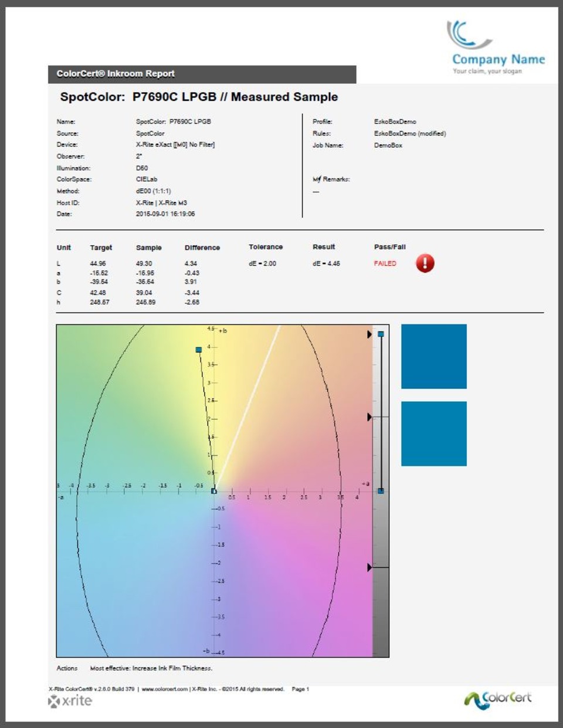The width and height of the screenshot is (563, 728).
Task: Click the dE 4.46 result value
Action: (326, 263)
